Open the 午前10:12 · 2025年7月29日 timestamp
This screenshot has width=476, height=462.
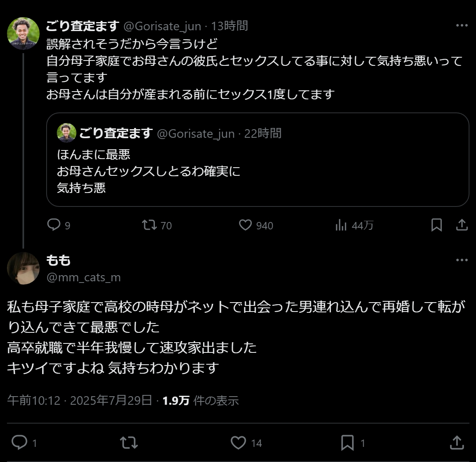coord(80,400)
